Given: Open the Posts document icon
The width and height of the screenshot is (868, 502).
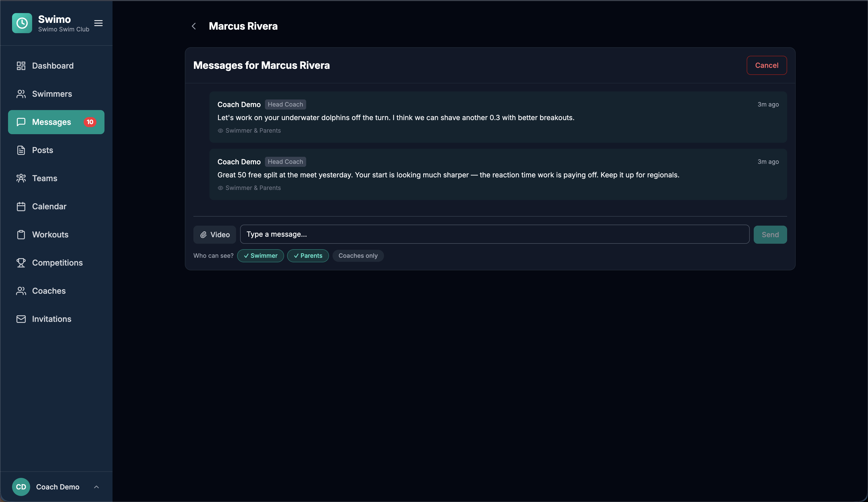Looking at the screenshot, I should (21, 150).
